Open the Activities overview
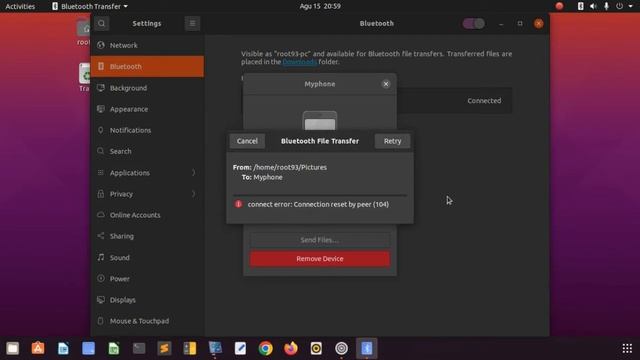The height and width of the screenshot is (360, 640). (20, 6)
